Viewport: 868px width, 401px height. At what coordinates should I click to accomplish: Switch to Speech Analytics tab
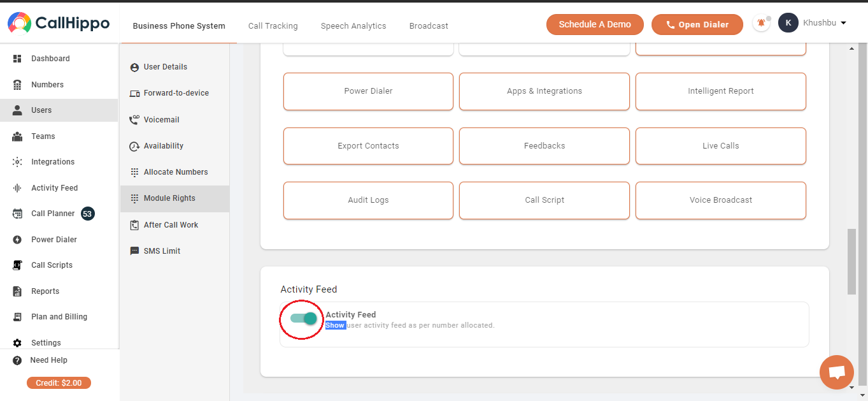click(x=353, y=26)
